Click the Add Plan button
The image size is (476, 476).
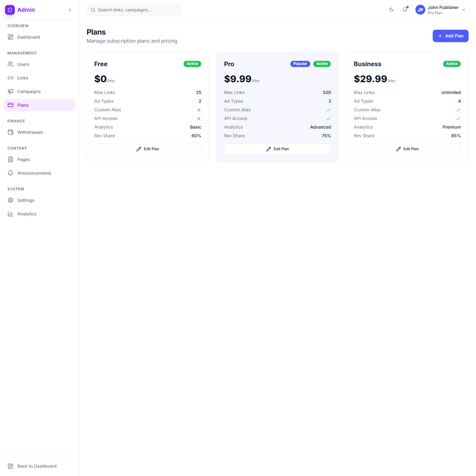click(450, 36)
